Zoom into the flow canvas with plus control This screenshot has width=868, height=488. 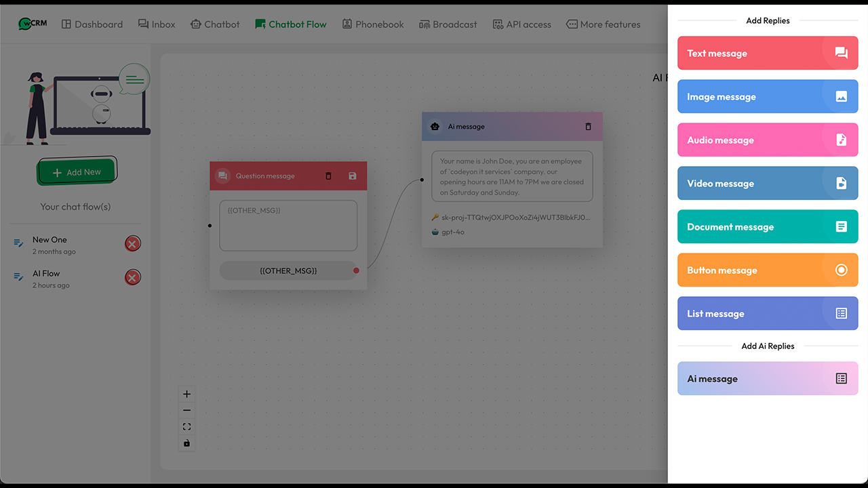(x=186, y=394)
